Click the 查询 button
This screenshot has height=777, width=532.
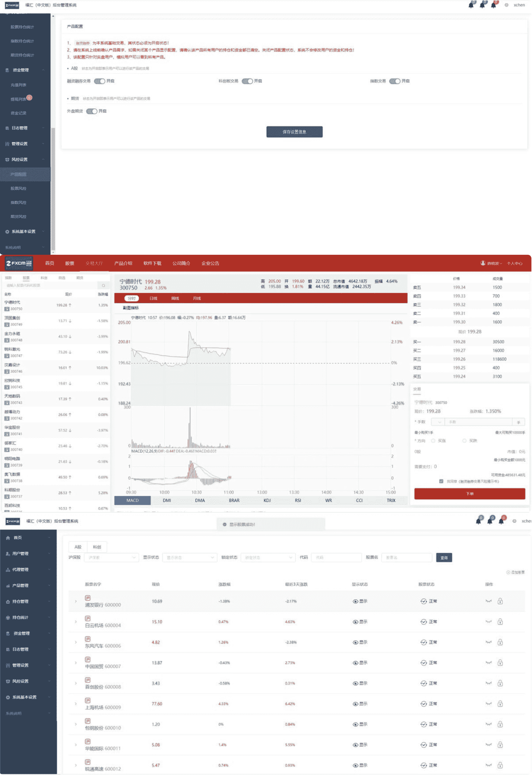[444, 558]
